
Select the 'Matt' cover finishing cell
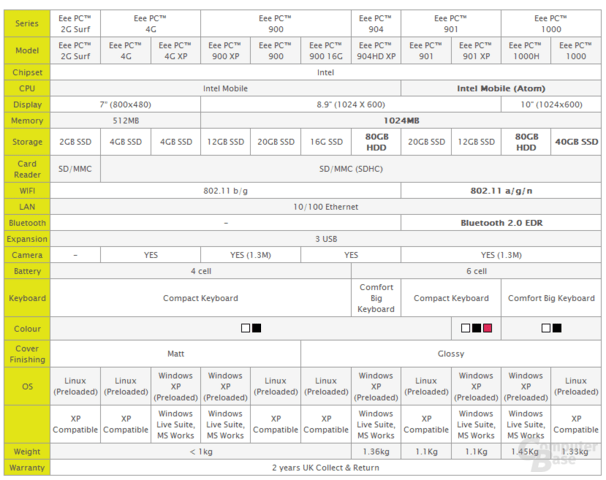(175, 354)
